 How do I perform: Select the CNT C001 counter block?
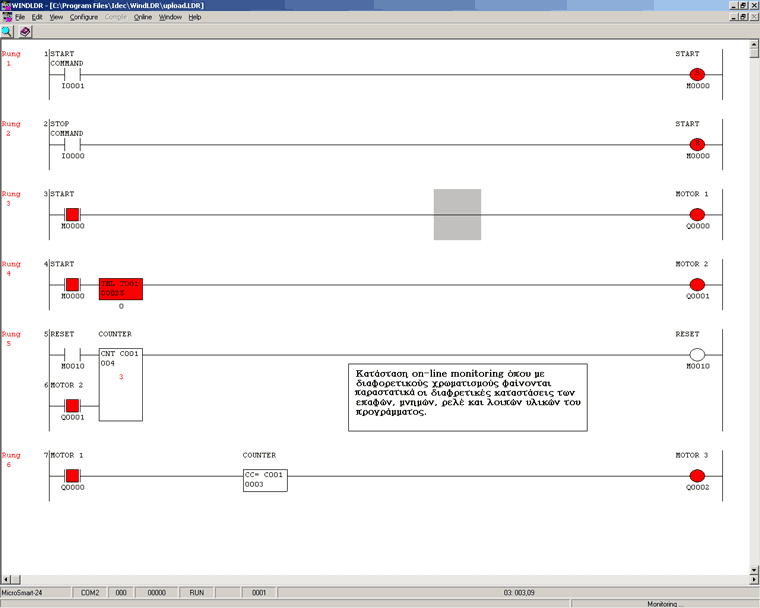[120, 383]
